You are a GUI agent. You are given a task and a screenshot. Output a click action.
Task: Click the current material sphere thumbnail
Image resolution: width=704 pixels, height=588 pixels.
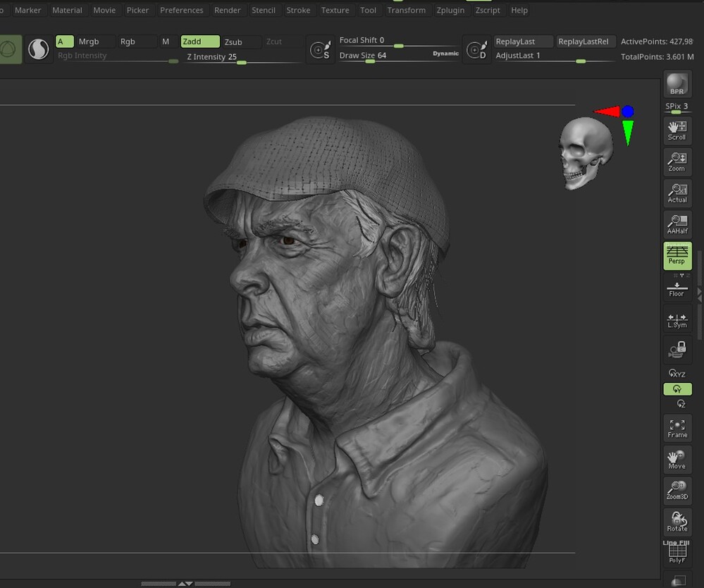38,49
